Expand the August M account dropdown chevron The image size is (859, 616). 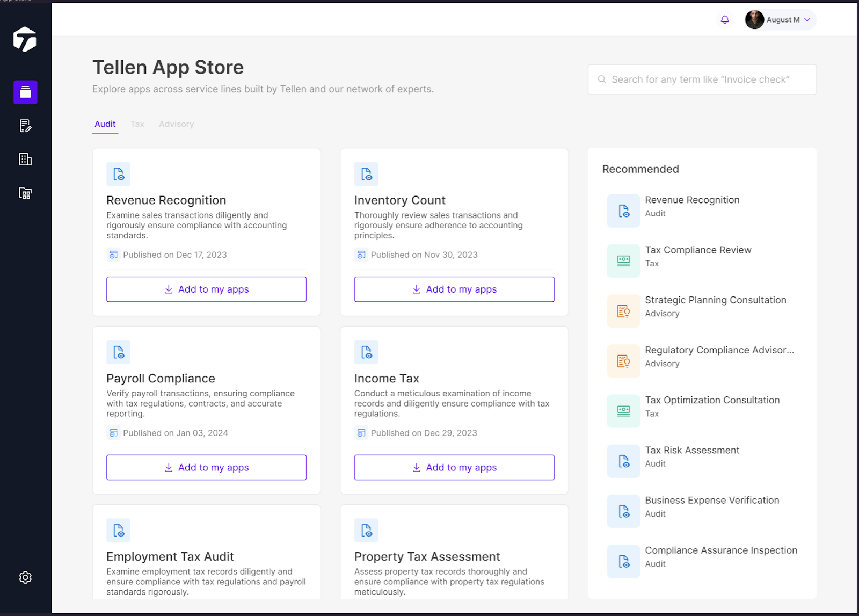(x=807, y=20)
